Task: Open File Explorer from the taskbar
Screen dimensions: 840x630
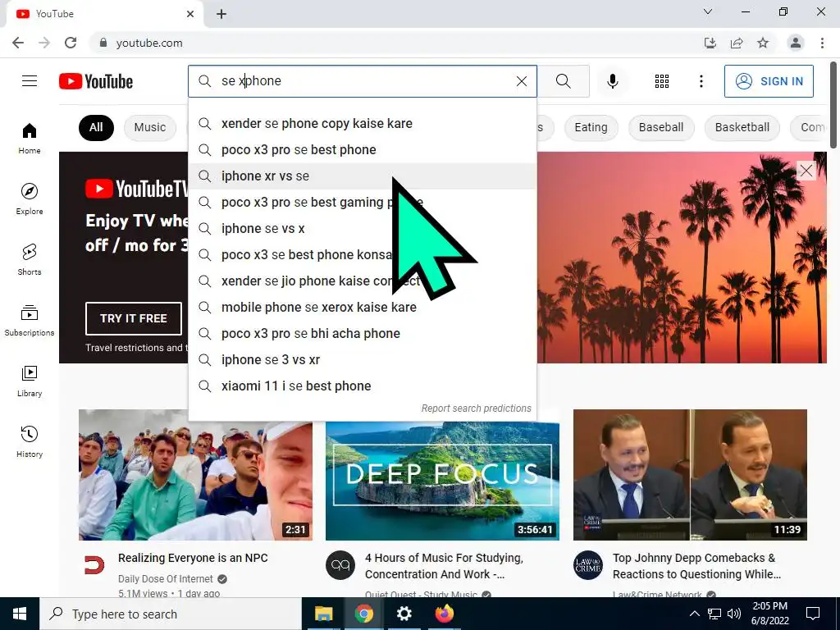Action: click(x=323, y=614)
